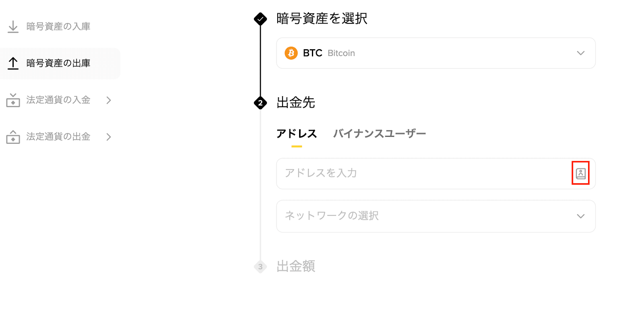The width and height of the screenshot is (644, 325).
Task: Open 法定通貨の出金 menu item
Action: tap(58, 137)
